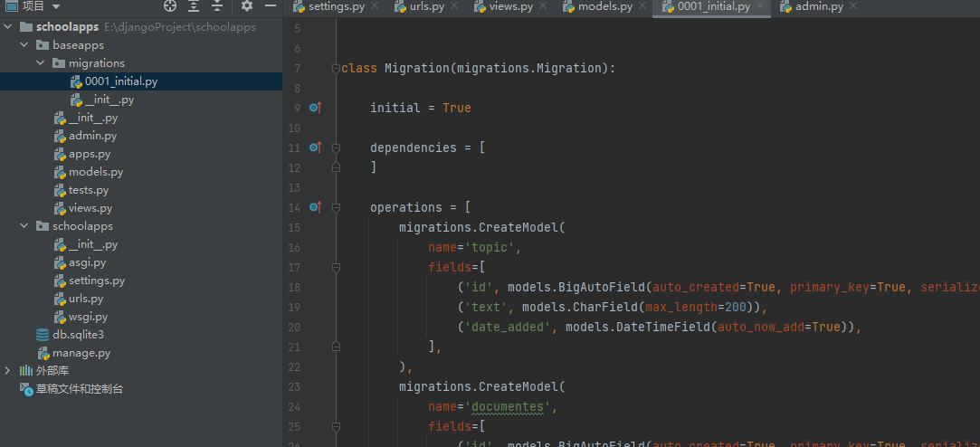Click override gutter icon on line 11

pos(316,148)
